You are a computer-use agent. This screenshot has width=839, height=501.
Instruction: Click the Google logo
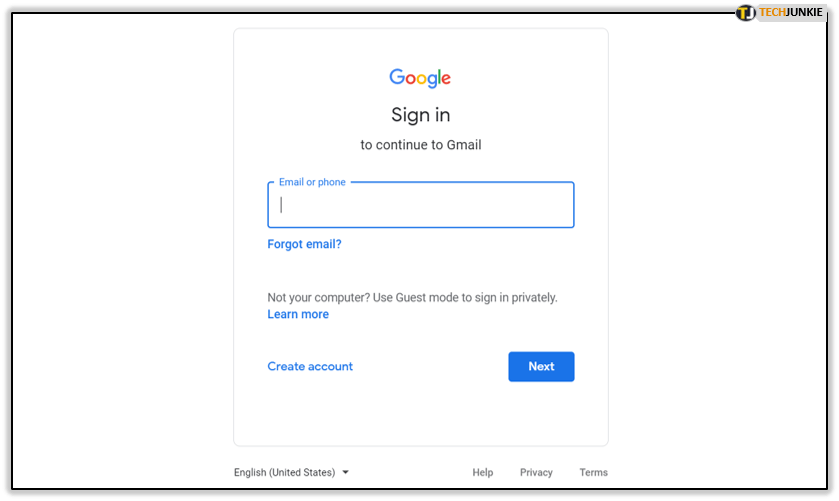420,78
